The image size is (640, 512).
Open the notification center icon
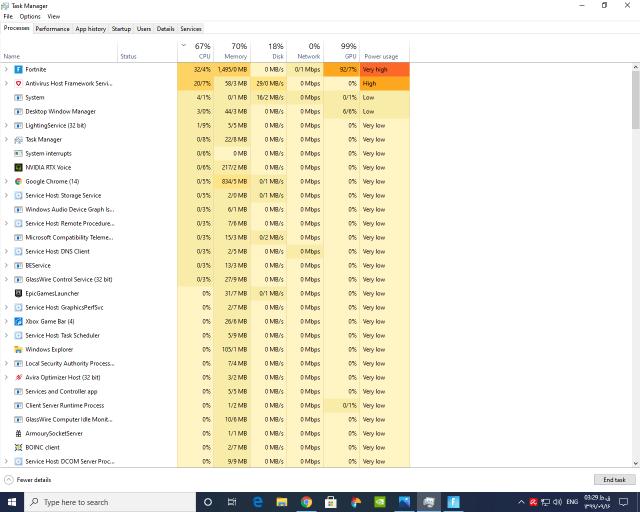point(624,502)
